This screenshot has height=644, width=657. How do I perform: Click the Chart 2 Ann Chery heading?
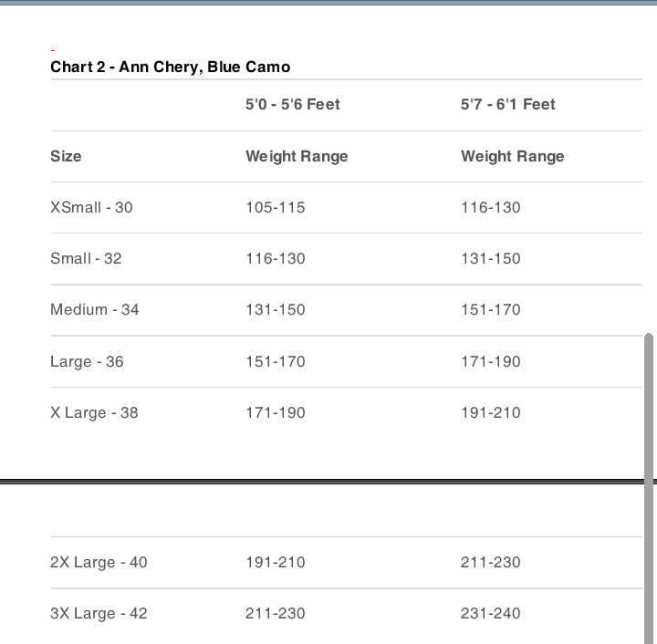click(x=170, y=67)
